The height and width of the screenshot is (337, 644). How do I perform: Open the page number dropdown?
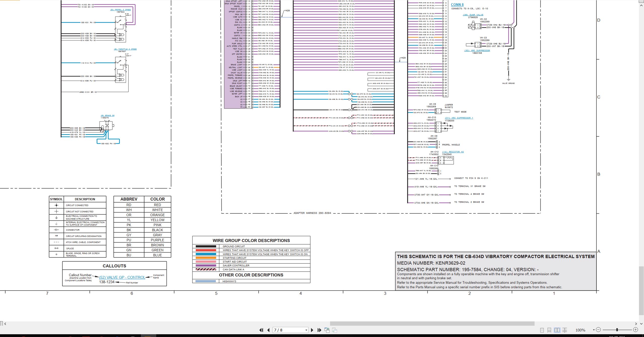click(306, 330)
